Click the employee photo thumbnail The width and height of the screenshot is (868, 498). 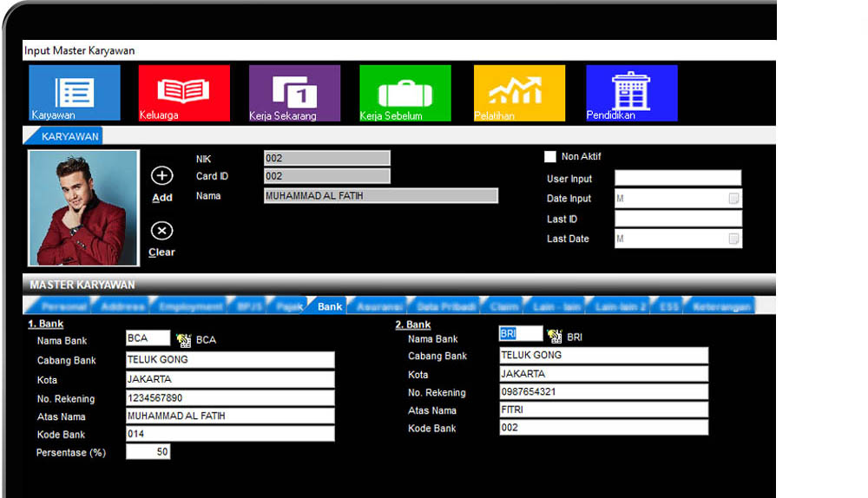pyautogui.click(x=83, y=208)
